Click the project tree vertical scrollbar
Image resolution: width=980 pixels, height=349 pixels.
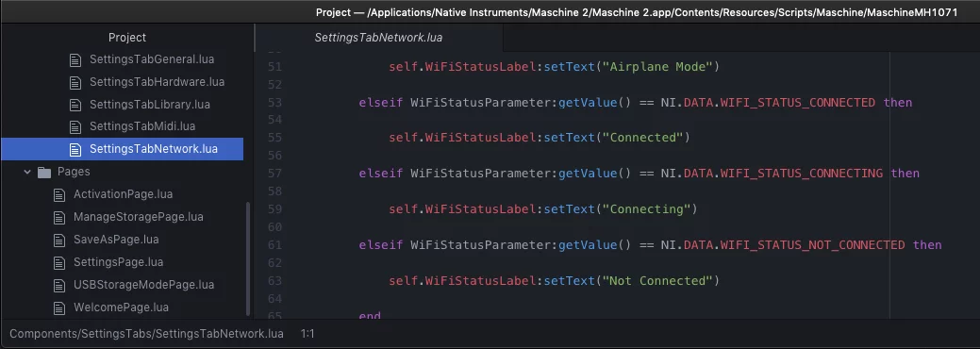point(248,259)
